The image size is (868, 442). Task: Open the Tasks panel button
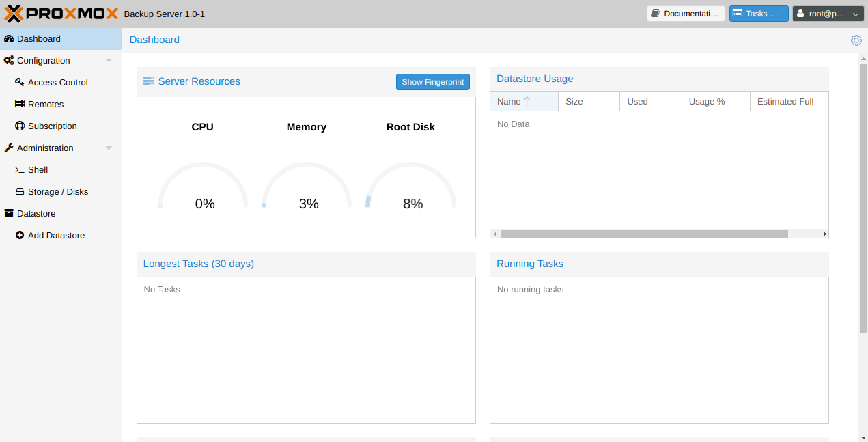759,14
